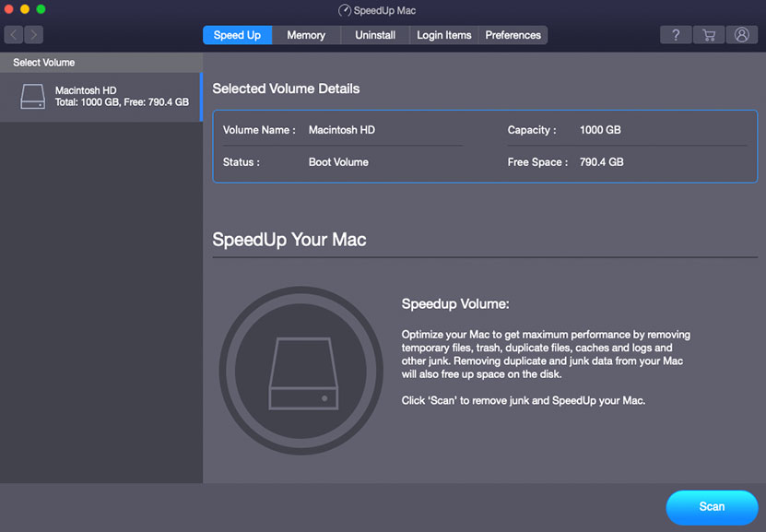Switch to the Memory tab
766x532 pixels.
pos(305,35)
